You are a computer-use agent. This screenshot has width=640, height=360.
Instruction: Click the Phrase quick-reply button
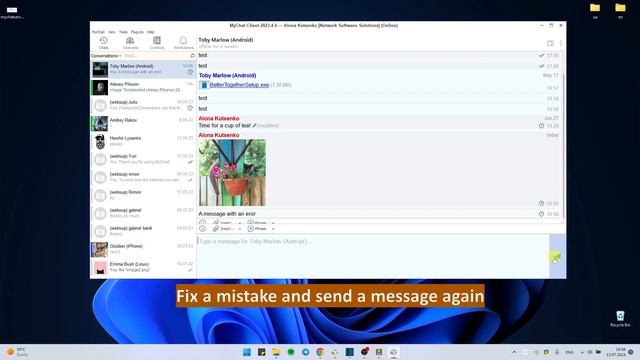(257, 229)
